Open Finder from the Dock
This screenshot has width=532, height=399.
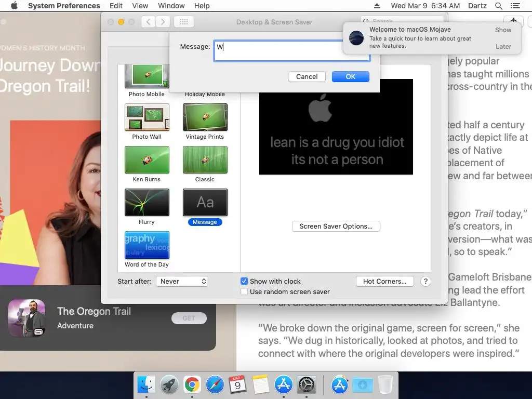[146, 385]
